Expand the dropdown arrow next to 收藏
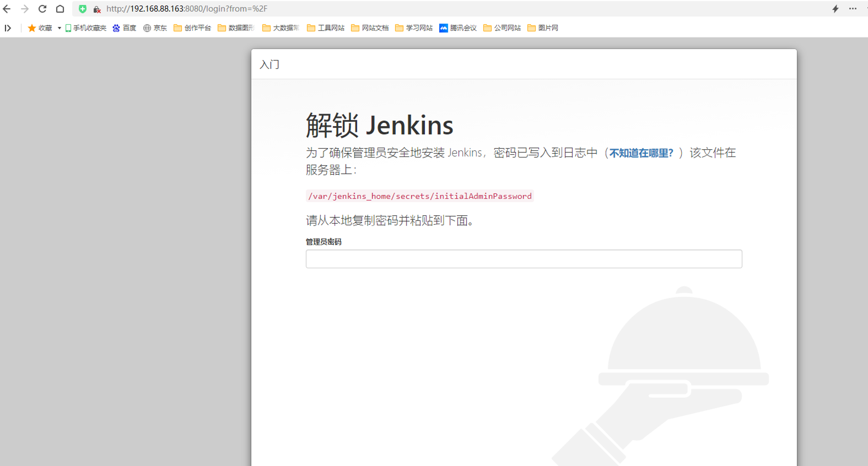 [59, 28]
